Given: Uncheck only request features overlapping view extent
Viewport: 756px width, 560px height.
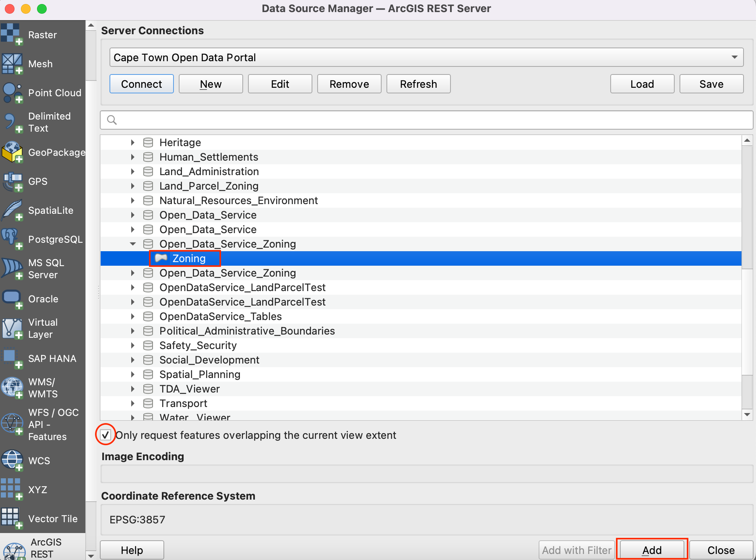Looking at the screenshot, I should tap(105, 435).
